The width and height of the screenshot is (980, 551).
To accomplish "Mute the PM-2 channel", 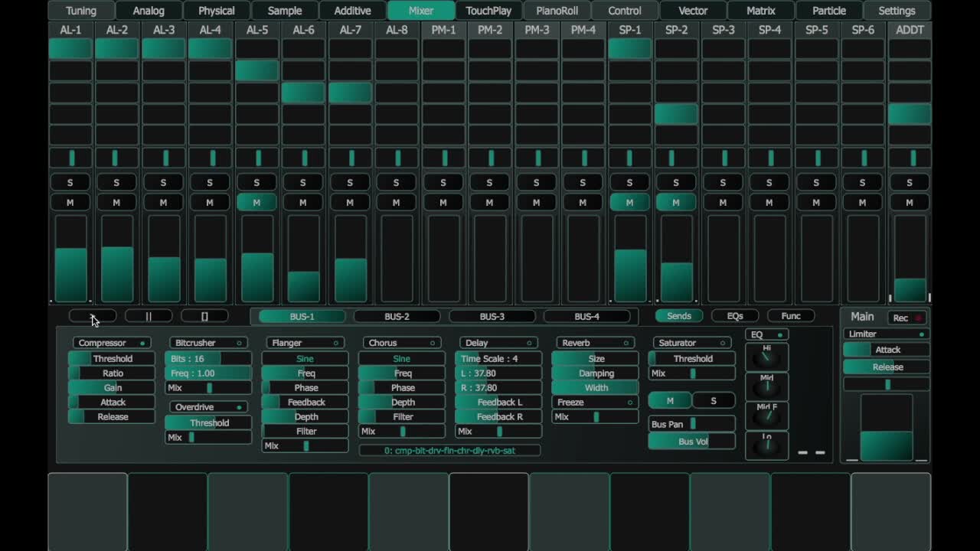I will click(x=490, y=203).
